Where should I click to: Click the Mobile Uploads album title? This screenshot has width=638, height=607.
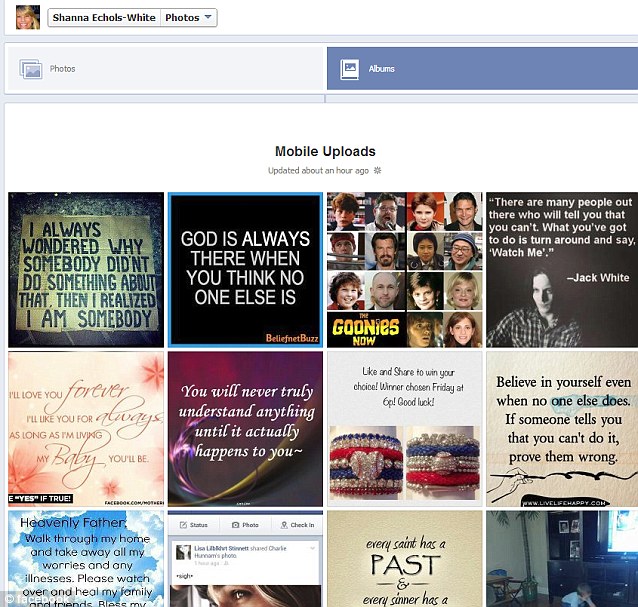(x=325, y=151)
